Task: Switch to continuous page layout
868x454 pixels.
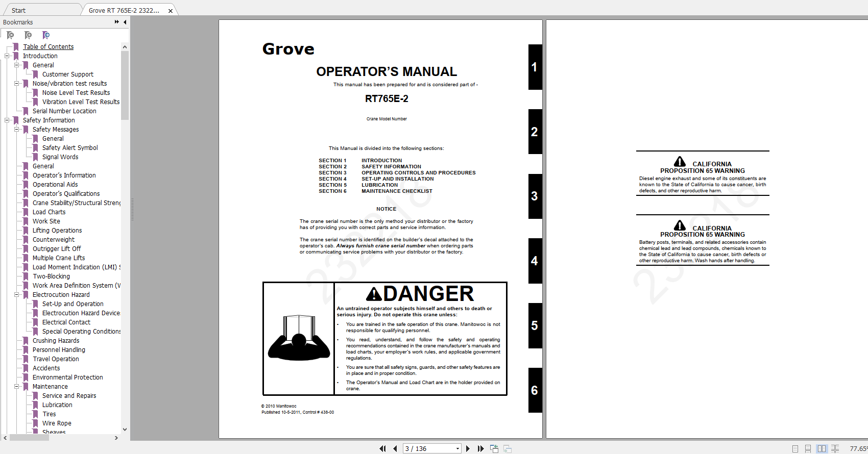Action: pos(808,449)
